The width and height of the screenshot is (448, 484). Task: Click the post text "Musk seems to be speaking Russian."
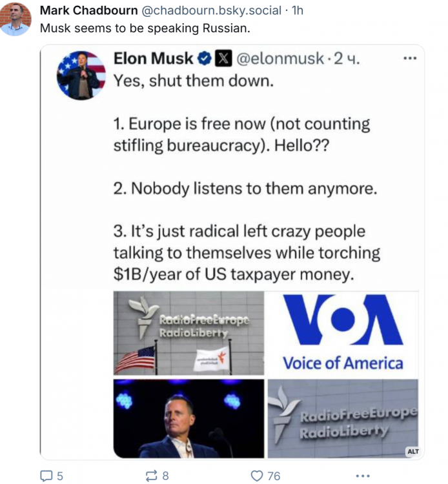click(x=145, y=28)
